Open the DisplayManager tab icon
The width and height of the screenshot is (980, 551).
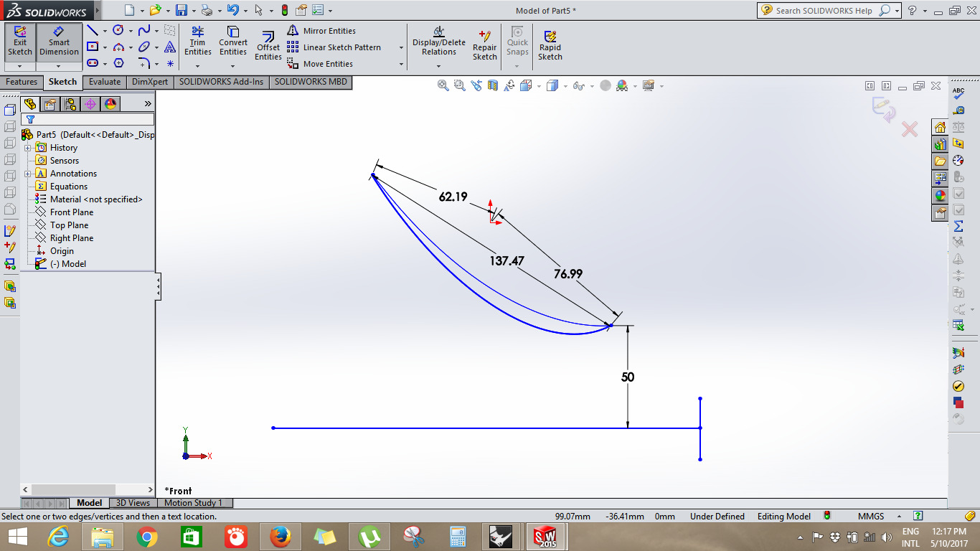(x=110, y=104)
